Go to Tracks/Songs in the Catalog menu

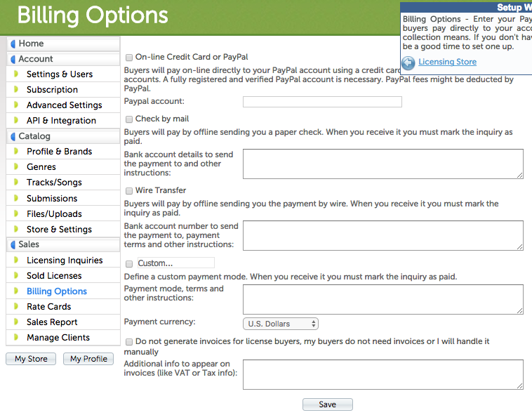click(x=54, y=183)
